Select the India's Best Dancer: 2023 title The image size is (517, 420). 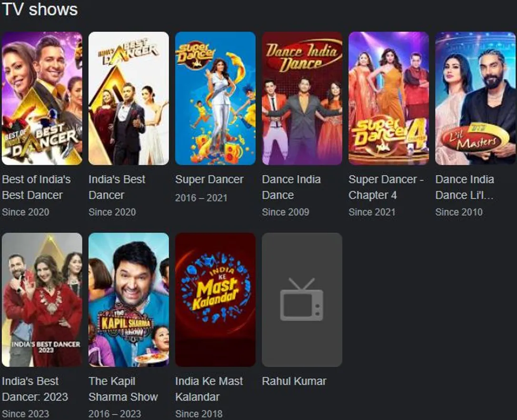click(x=35, y=389)
